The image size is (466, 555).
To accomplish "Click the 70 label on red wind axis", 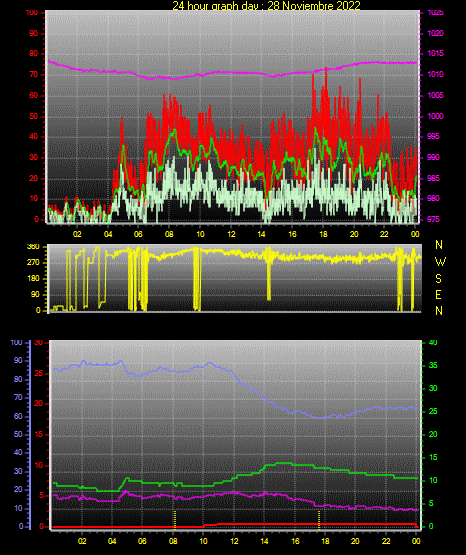I will click(33, 75).
